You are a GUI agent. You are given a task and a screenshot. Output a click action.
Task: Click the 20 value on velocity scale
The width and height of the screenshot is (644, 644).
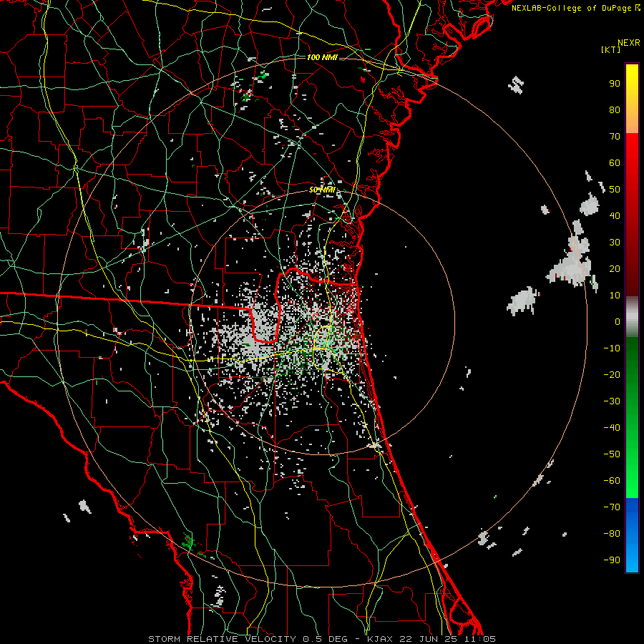tap(615, 268)
